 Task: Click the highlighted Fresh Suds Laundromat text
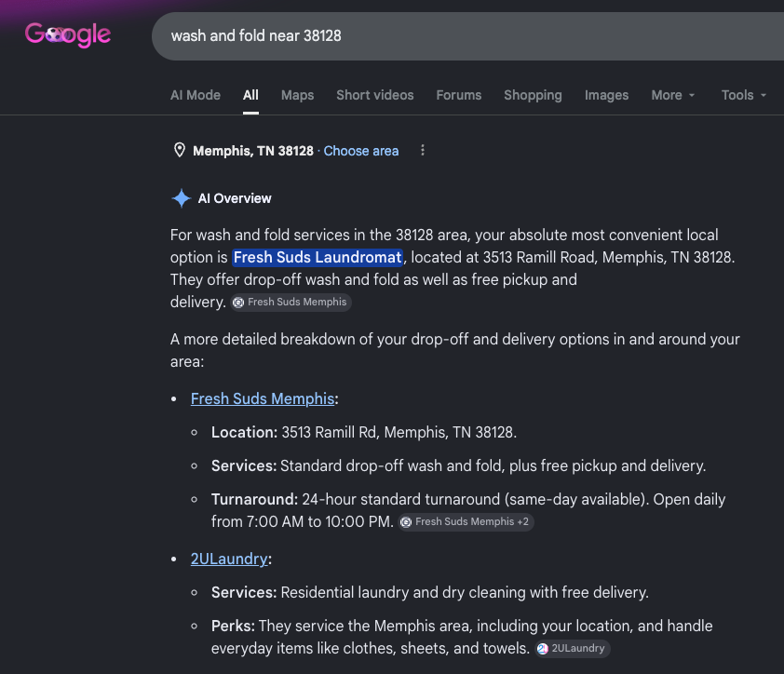click(x=318, y=258)
